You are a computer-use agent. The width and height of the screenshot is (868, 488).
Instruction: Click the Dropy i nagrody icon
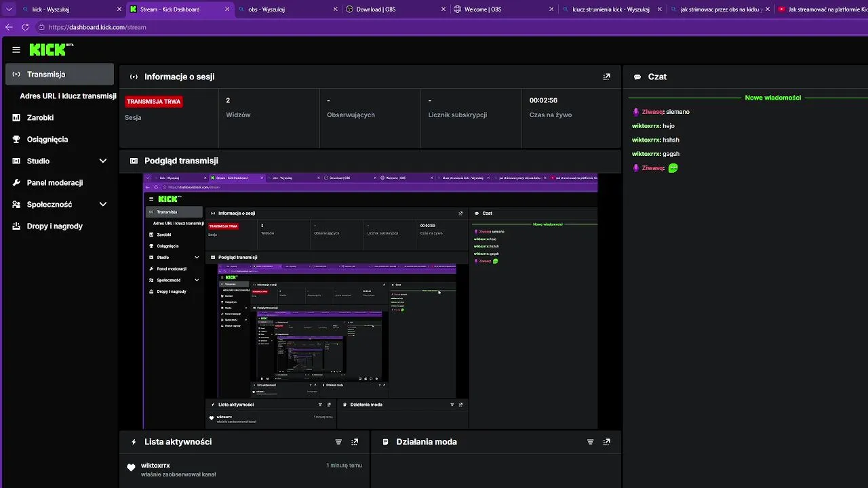tap(16, 226)
